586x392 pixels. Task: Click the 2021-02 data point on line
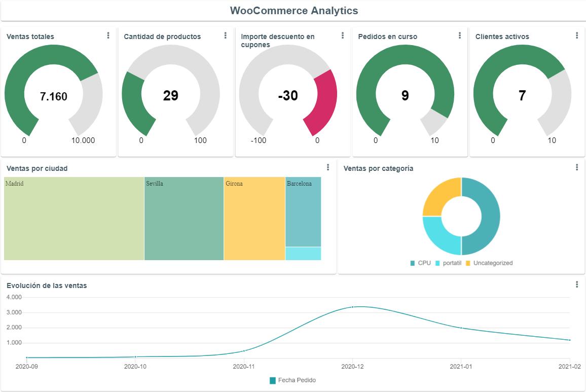point(570,340)
